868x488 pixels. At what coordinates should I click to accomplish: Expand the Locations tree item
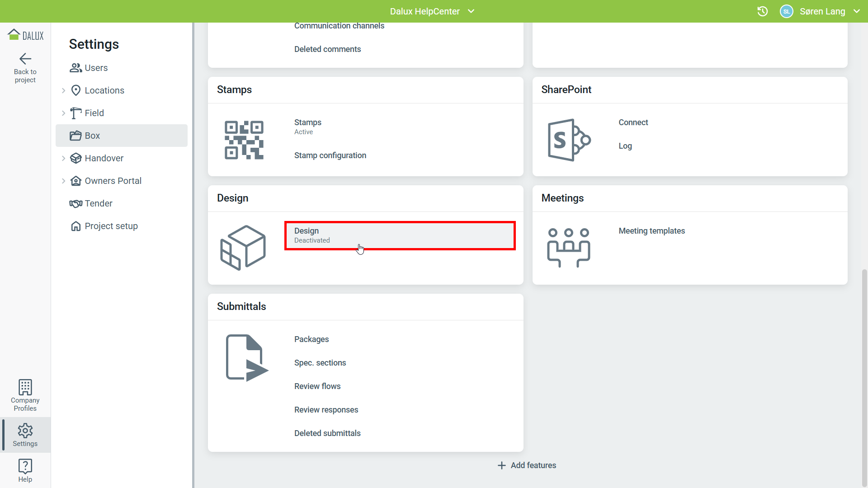[63, 90]
